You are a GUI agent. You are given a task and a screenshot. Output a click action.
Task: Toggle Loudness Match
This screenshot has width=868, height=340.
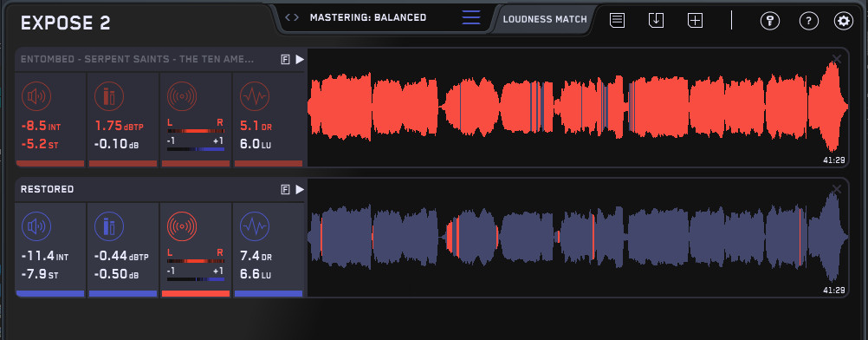[x=545, y=19]
